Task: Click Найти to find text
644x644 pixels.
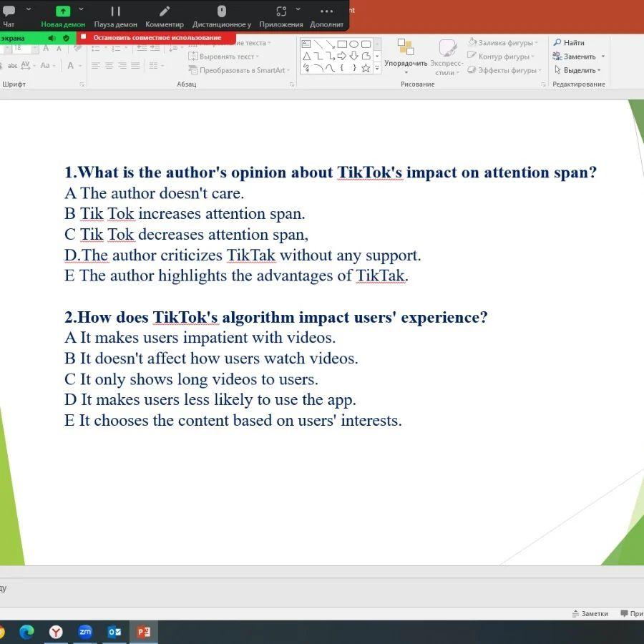Action: pyautogui.click(x=569, y=42)
